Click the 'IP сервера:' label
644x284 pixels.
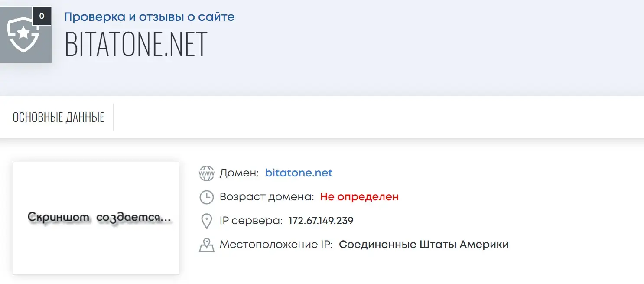pyautogui.click(x=251, y=221)
